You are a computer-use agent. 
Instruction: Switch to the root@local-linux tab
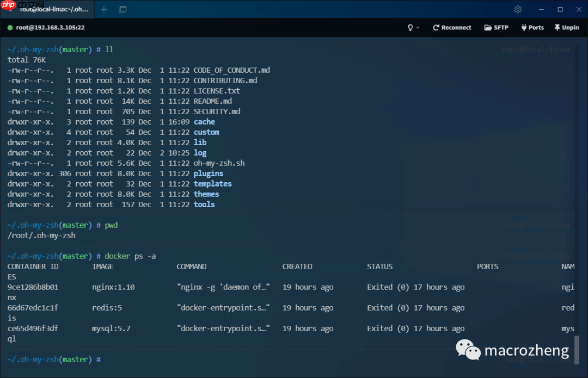coord(53,9)
